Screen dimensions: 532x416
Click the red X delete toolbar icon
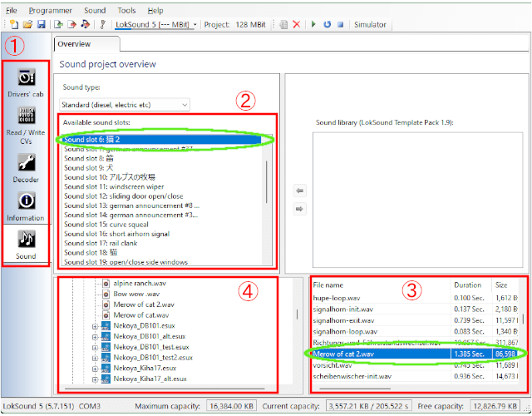click(297, 25)
